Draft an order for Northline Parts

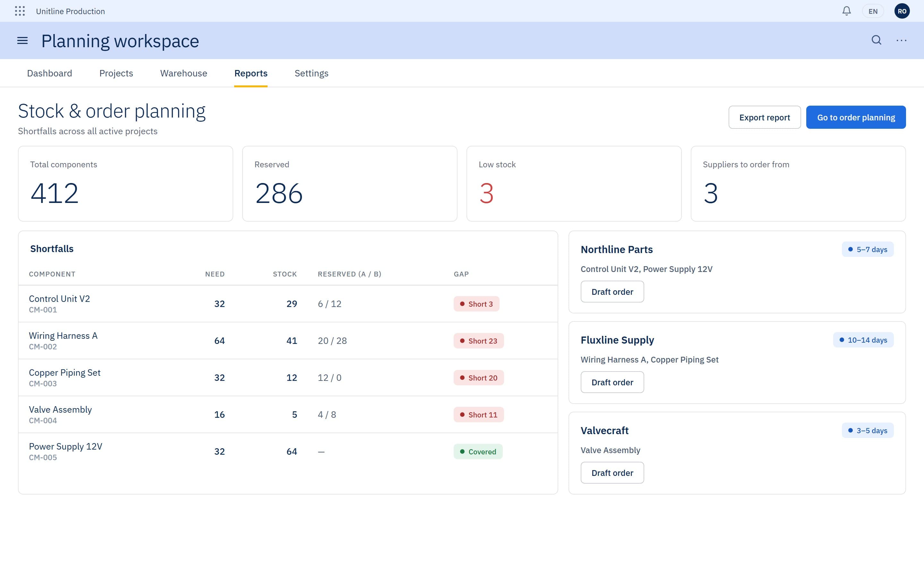[612, 292]
